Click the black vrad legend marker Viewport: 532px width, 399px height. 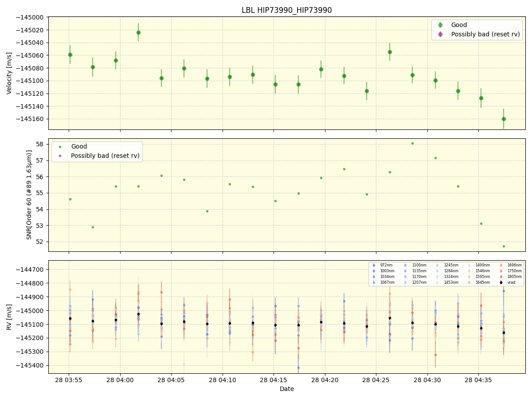[x=501, y=282]
